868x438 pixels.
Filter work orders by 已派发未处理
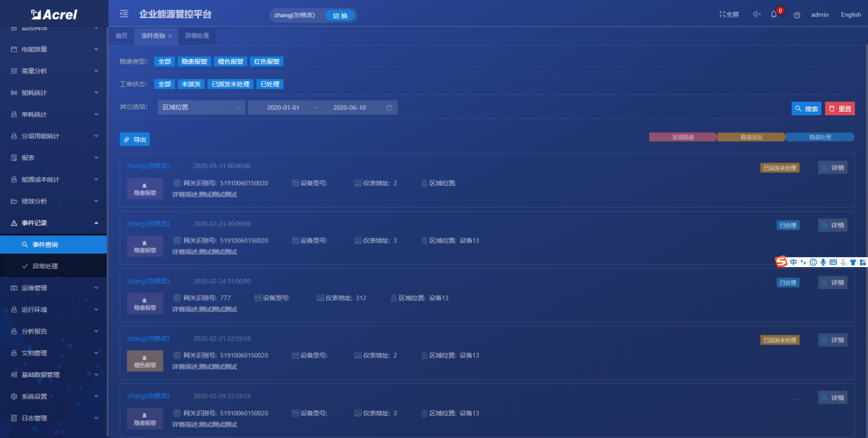(230, 84)
